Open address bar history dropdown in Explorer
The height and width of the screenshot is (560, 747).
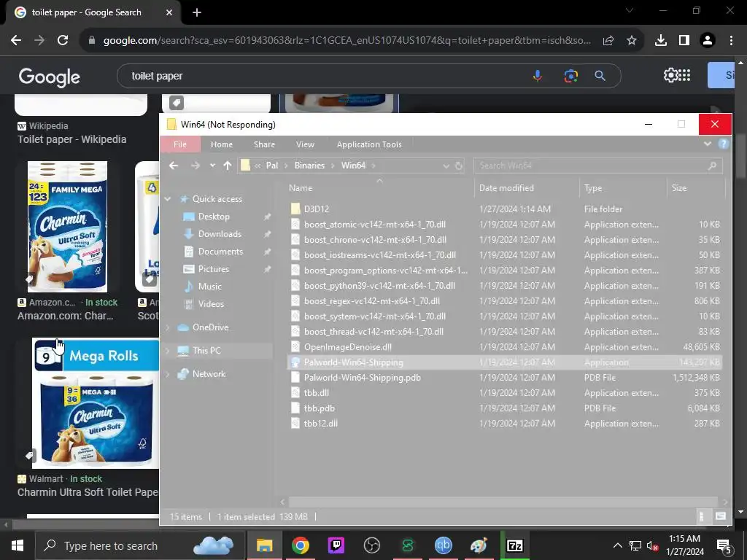[x=446, y=166]
